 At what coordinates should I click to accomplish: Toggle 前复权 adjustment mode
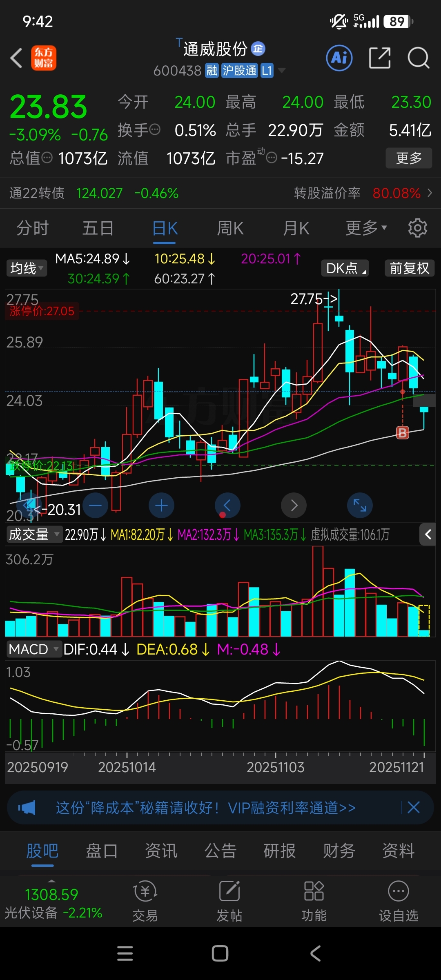point(410,268)
